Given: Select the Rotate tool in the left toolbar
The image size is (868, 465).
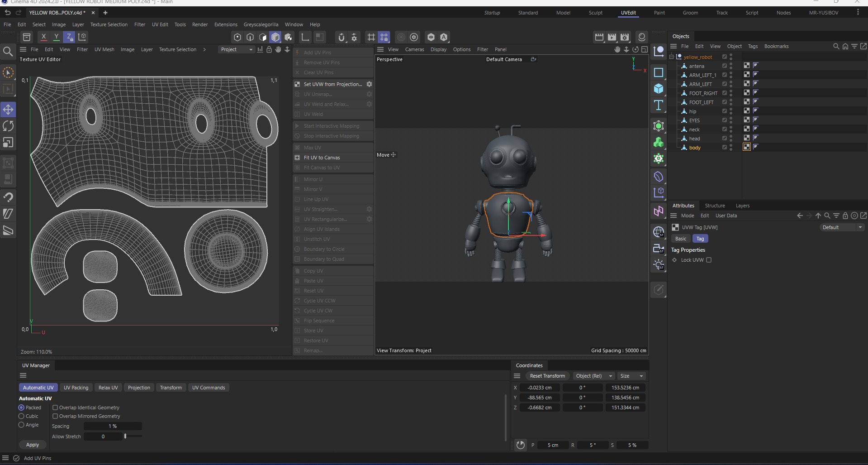Looking at the screenshot, I should pyautogui.click(x=8, y=126).
